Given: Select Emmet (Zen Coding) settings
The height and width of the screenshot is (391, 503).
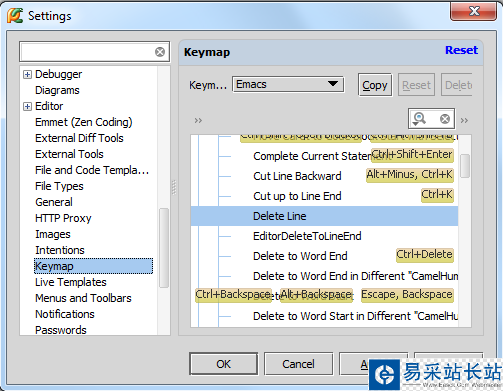Looking at the screenshot, I should [x=84, y=122].
